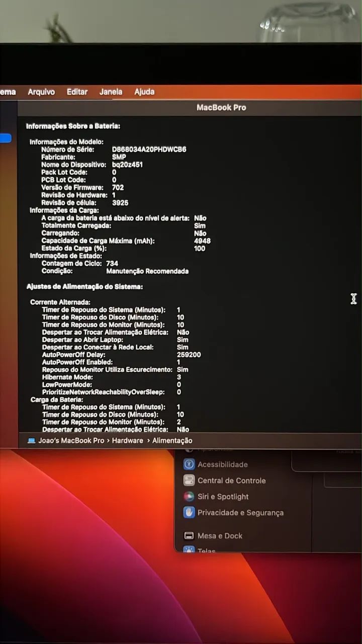This screenshot has height=644, width=362.
Task: Click the Central de Controle icon
Action: pos(189,480)
